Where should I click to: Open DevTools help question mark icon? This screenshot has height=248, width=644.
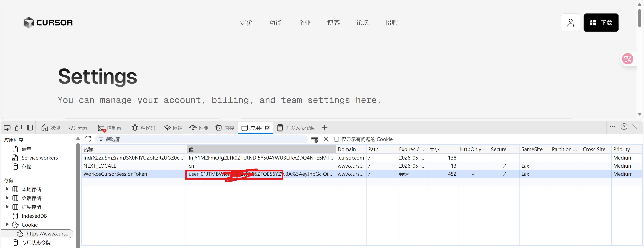point(624,127)
